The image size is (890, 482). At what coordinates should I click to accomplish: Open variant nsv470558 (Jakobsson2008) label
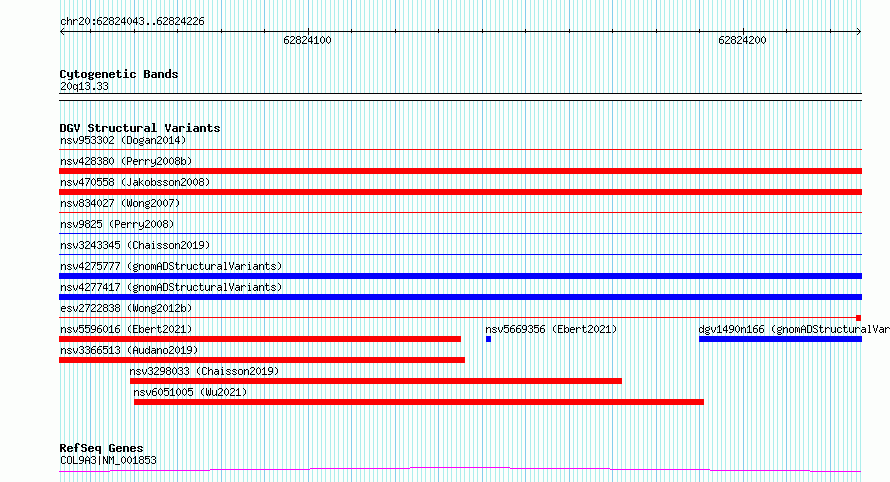coord(135,182)
